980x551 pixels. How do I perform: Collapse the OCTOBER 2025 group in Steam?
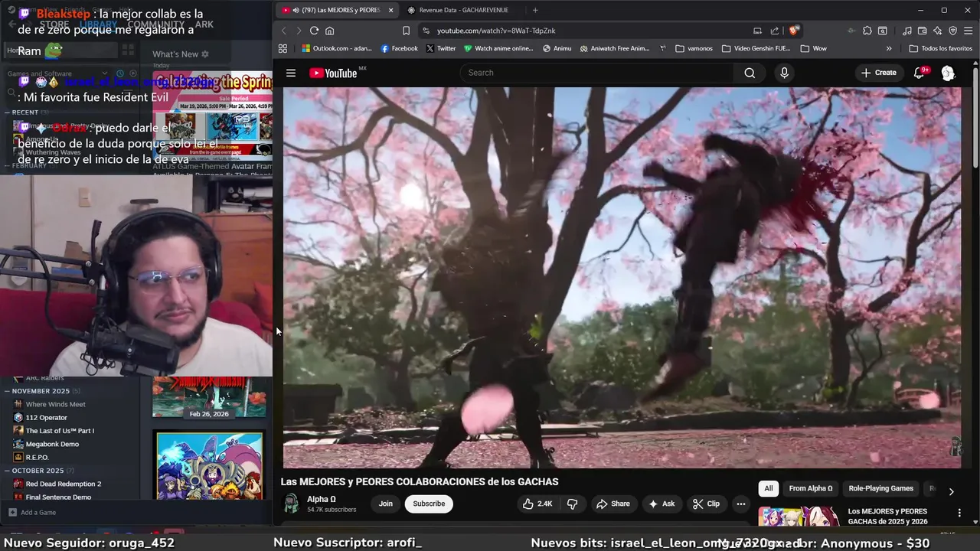38,471
